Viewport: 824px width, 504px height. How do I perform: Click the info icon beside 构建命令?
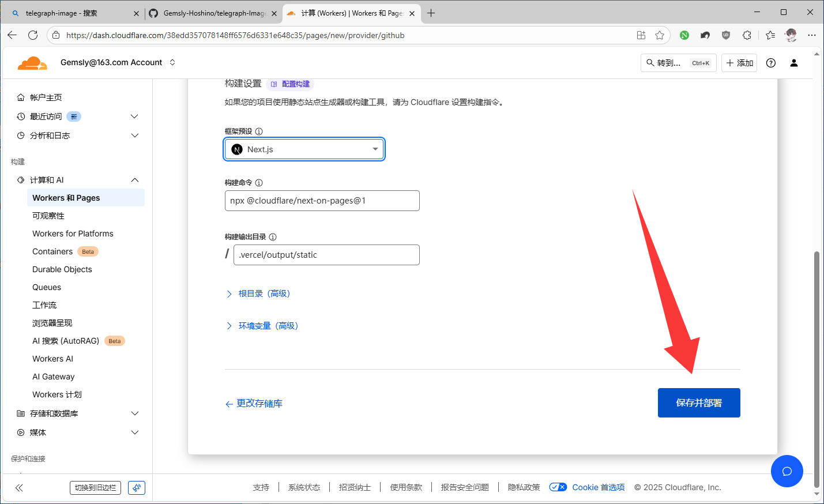click(x=259, y=183)
